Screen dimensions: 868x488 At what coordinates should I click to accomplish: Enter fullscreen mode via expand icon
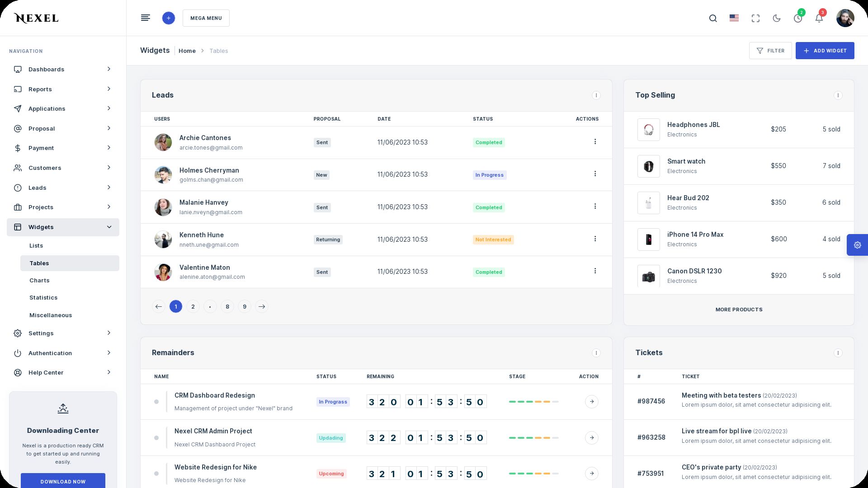tap(755, 19)
